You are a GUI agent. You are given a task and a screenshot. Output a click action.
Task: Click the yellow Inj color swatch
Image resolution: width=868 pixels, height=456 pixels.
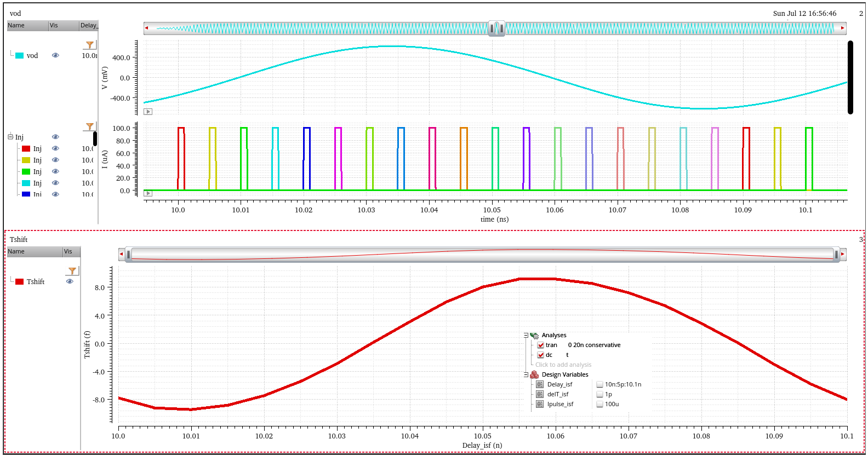tap(26, 160)
